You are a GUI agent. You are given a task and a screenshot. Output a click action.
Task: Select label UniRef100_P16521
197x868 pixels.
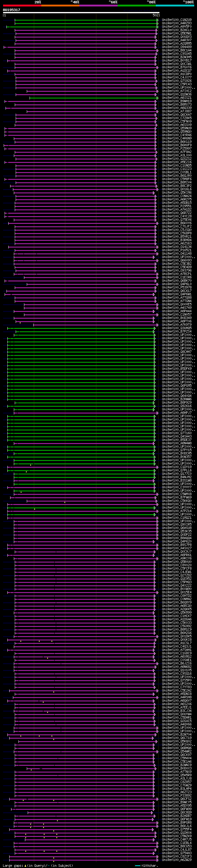[177, 250]
